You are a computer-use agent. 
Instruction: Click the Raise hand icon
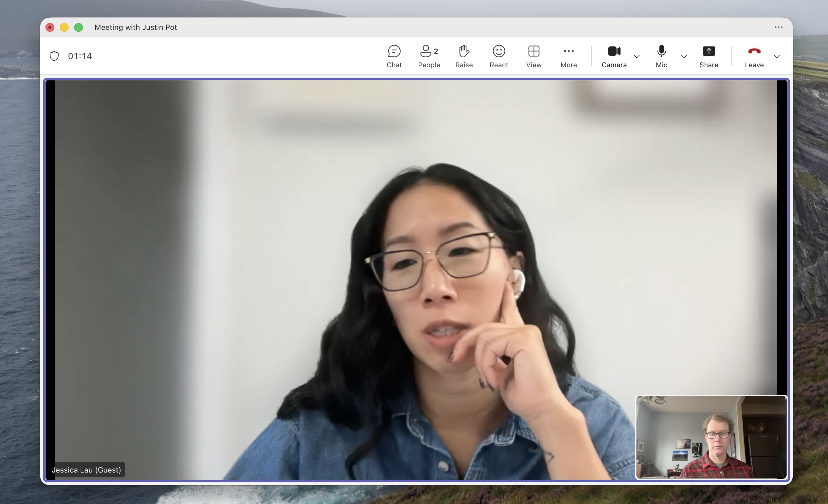[x=464, y=56]
